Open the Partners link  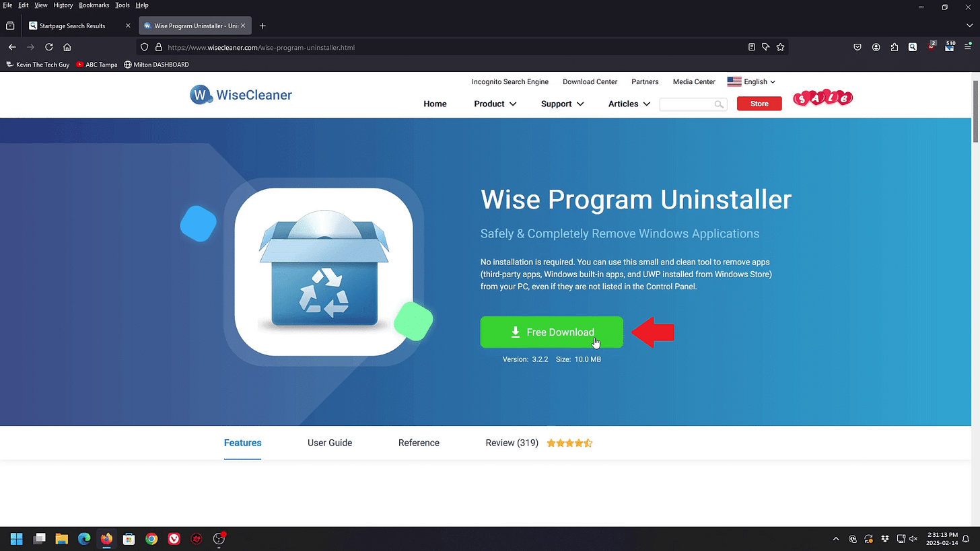[x=645, y=81]
